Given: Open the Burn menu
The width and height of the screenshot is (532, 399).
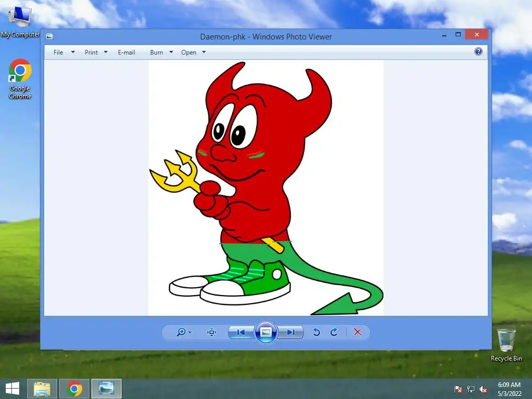Looking at the screenshot, I should pos(156,52).
